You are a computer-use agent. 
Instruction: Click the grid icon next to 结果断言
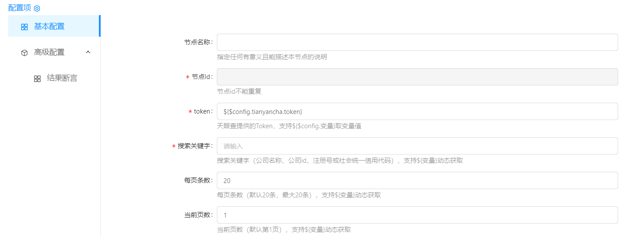[37, 79]
